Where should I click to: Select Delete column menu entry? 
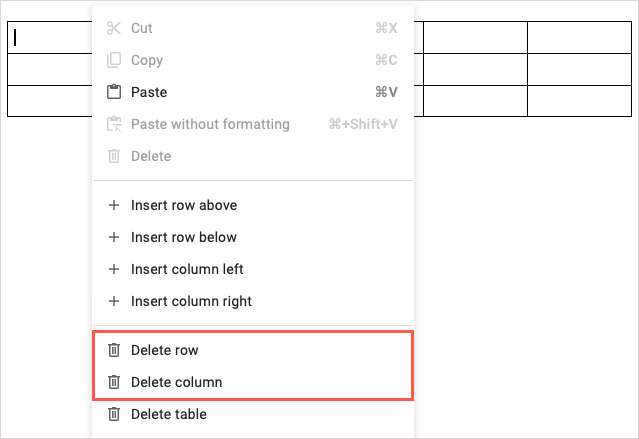click(176, 382)
